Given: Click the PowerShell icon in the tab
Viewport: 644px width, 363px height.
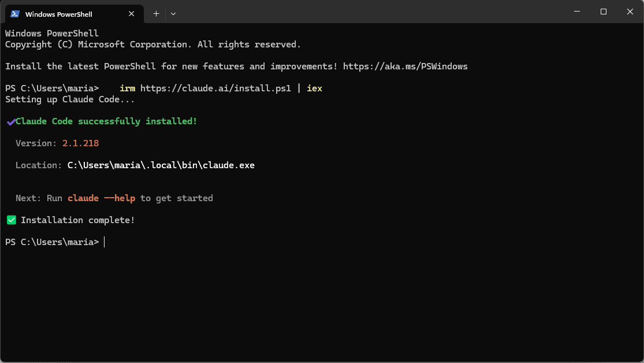Looking at the screenshot, I should pyautogui.click(x=15, y=14).
